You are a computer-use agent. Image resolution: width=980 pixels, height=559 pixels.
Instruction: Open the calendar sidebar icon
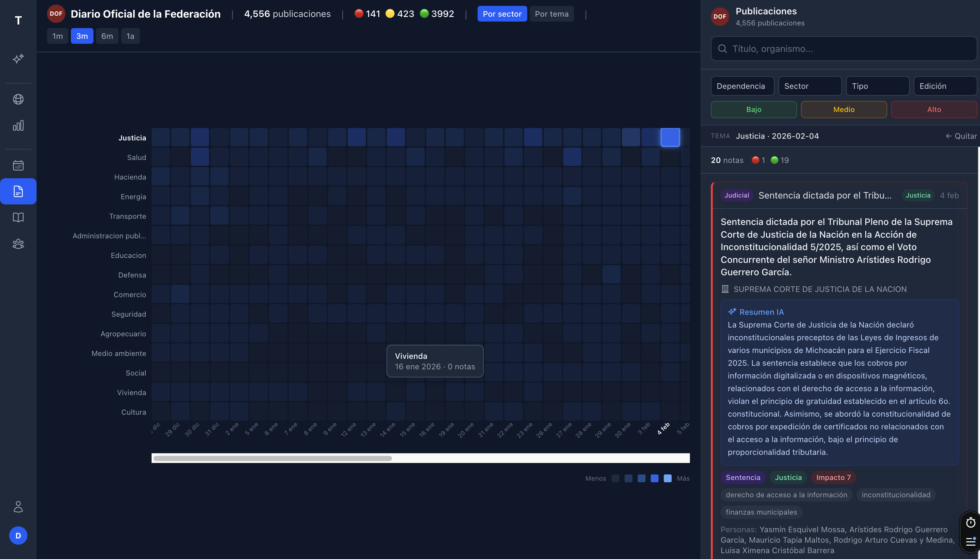point(18,165)
